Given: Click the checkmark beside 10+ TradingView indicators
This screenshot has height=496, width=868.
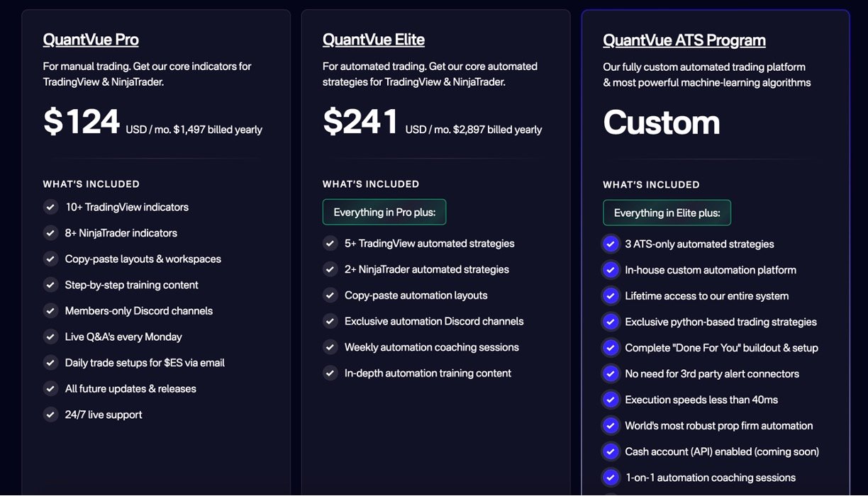Looking at the screenshot, I should point(50,207).
